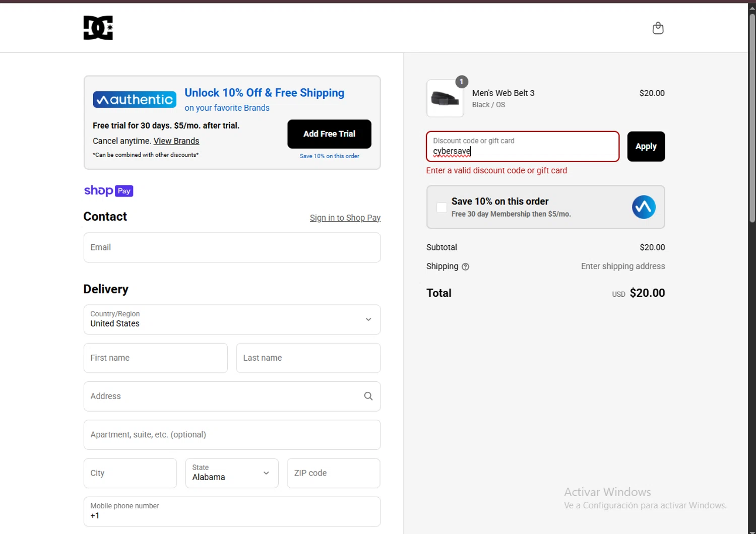Expand the State dropdown showing Alabama
The image size is (756, 534).
232,473
